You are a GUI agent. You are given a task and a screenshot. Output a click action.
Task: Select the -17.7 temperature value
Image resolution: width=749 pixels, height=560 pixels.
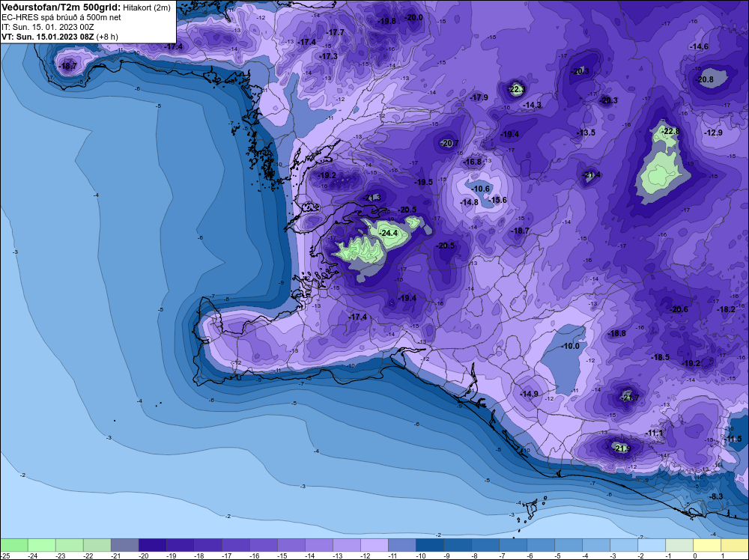tap(335, 32)
